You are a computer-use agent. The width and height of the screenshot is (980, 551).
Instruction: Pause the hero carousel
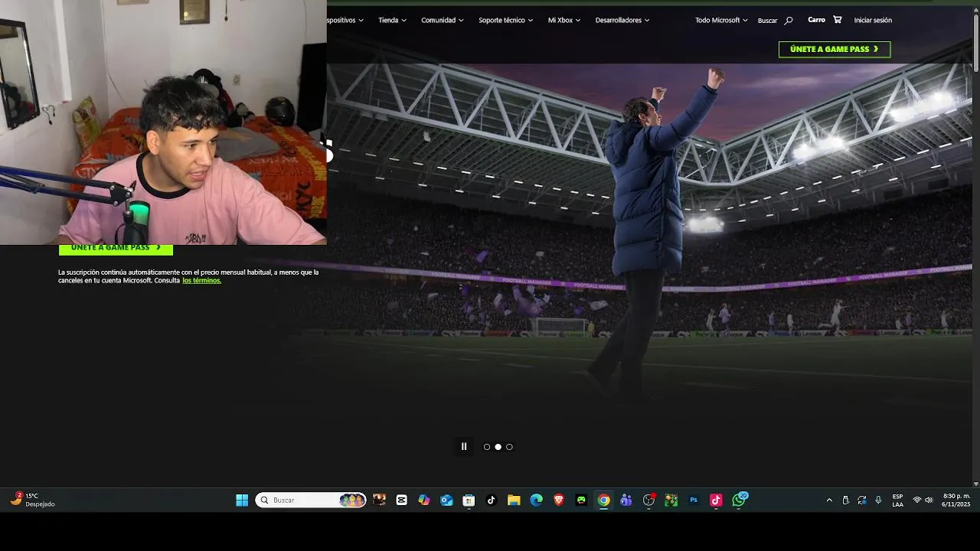click(463, 447)
